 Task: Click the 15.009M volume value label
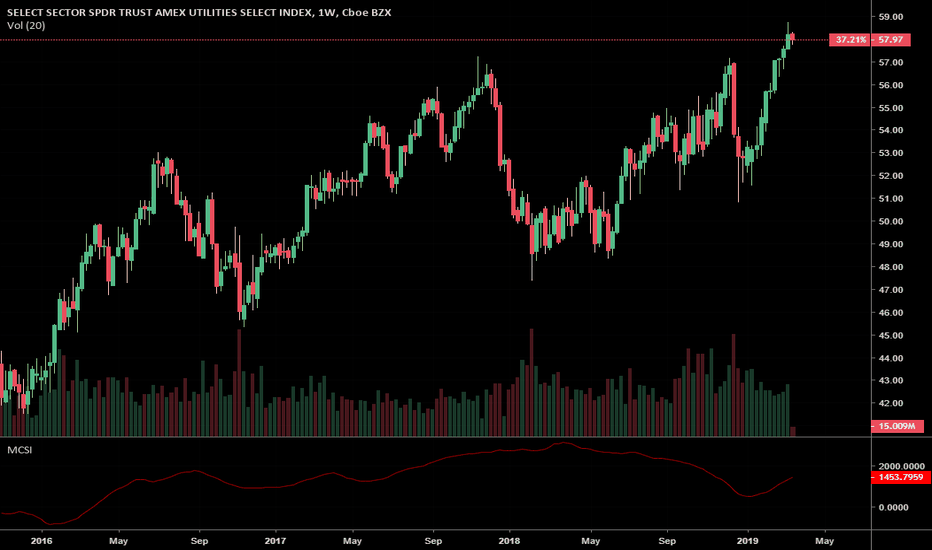(897, 426)
